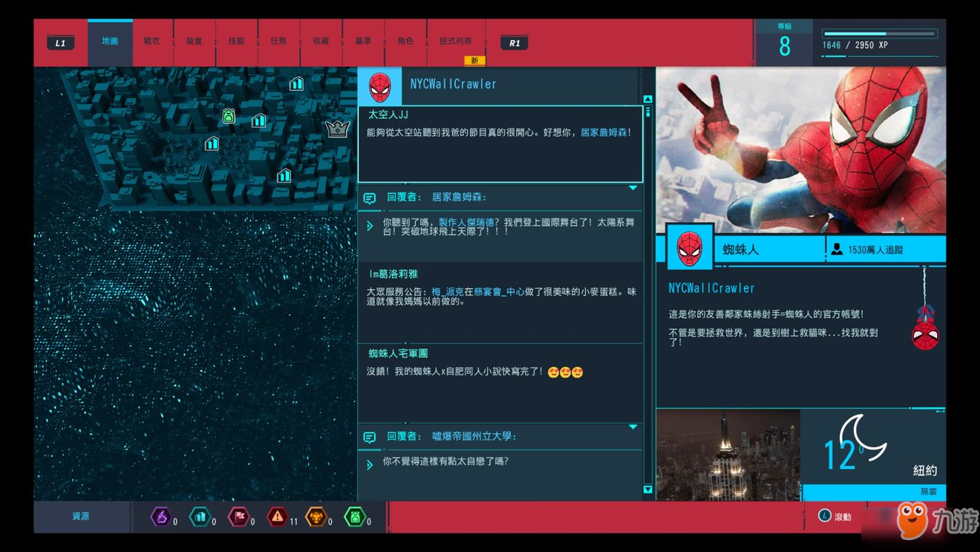
Task: Click the R1 shoulder button icon
Action: (514, 42)
